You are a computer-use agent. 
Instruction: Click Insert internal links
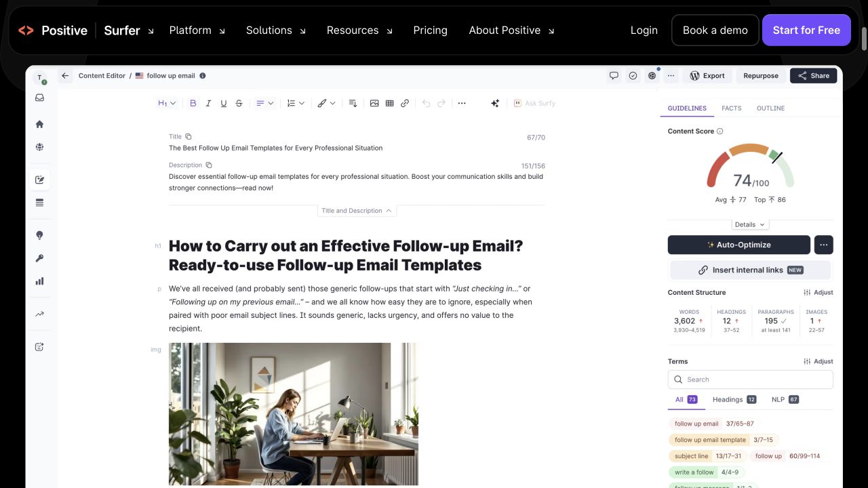click(751, 270)
